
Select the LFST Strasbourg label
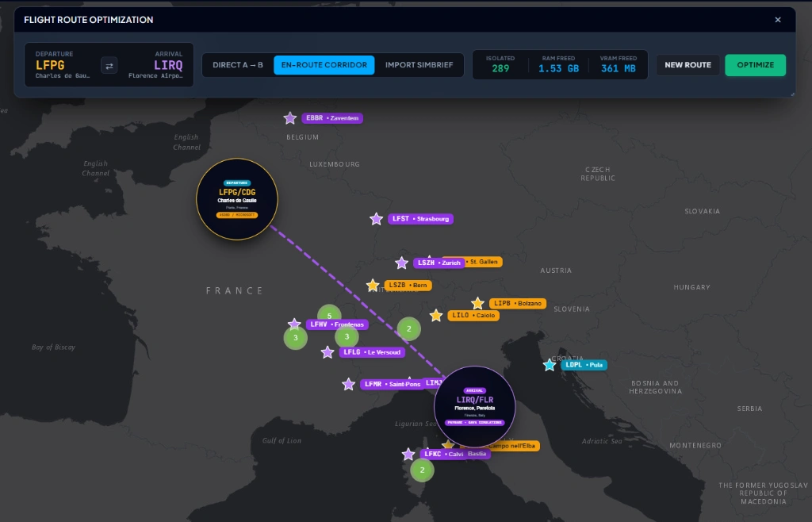(420, 219)
